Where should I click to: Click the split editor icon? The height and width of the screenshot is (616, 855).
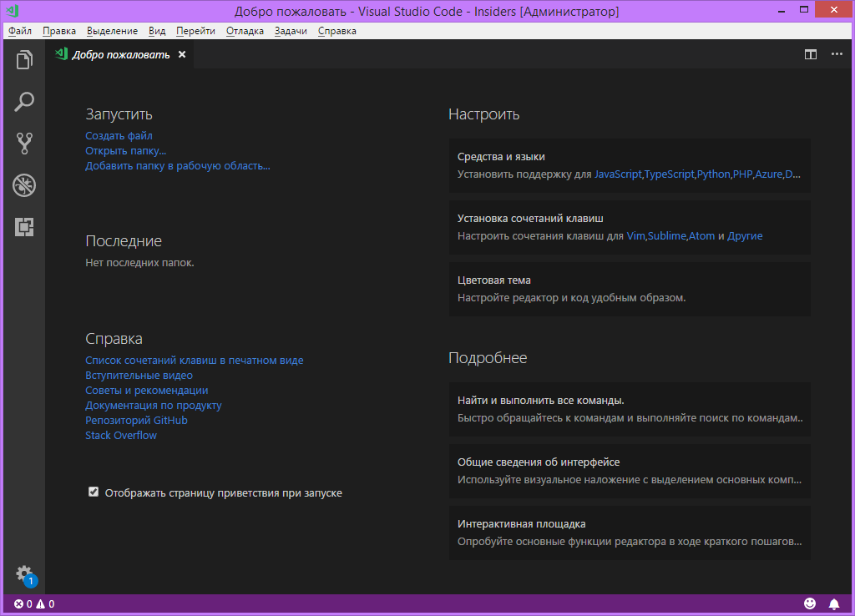pyautogui.click(x=810, y=54)
